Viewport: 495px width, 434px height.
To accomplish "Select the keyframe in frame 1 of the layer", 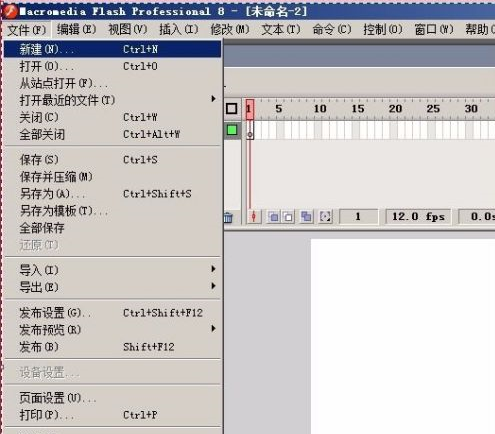I will [250, 130].
